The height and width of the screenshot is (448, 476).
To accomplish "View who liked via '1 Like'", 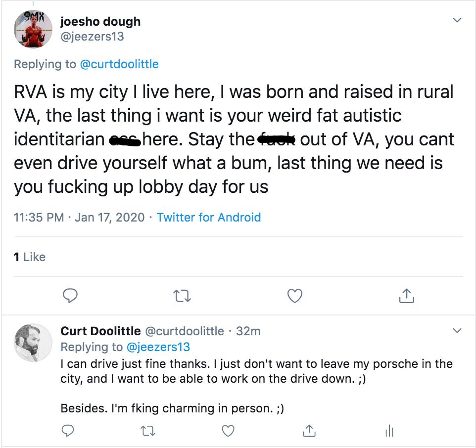I will click(x=30, y=257).
